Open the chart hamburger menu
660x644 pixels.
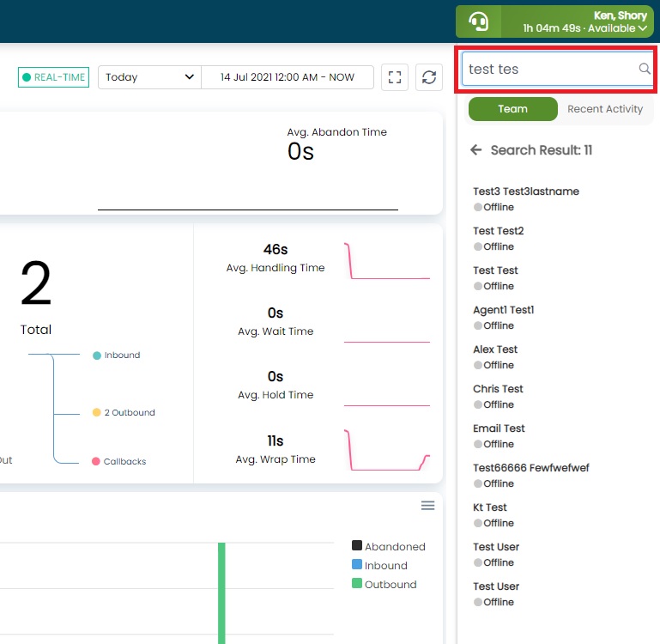tap(427, 506)
